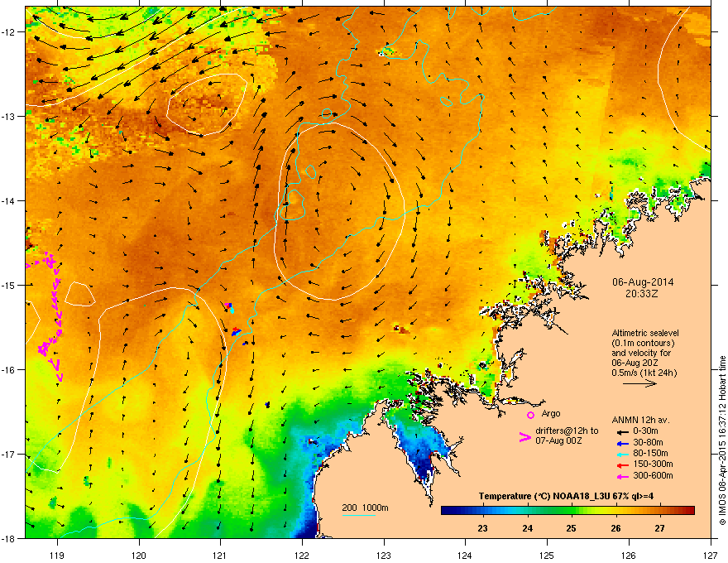Click the "0-30m" depth label
Screen dimensions: 728x563
pos(646,431)
